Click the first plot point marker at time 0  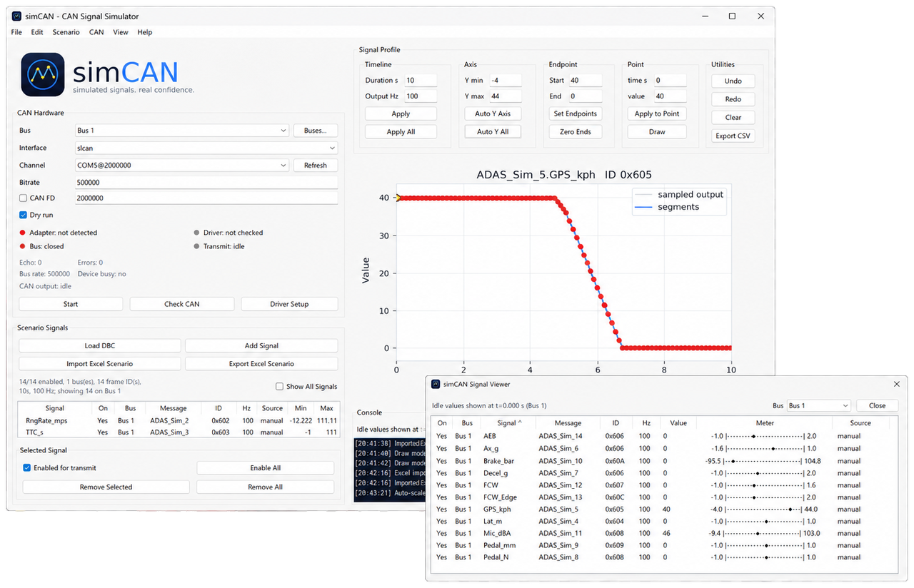397,198
